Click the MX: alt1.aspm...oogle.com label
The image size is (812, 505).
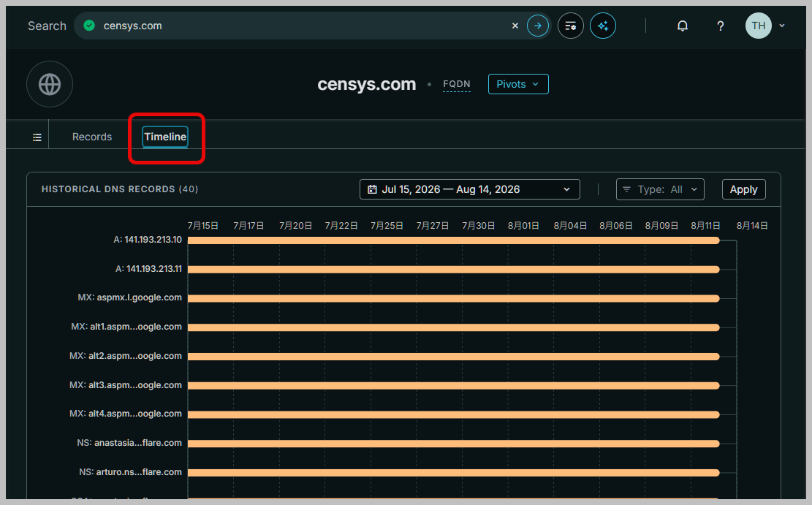[x=126, y=327]
